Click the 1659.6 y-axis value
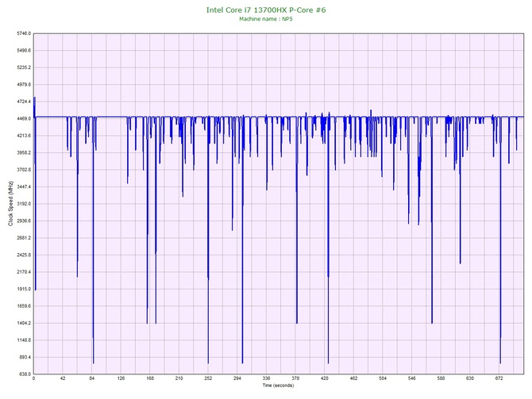The width and height of the screenshot is (532, 399). (x=24, y=306)
